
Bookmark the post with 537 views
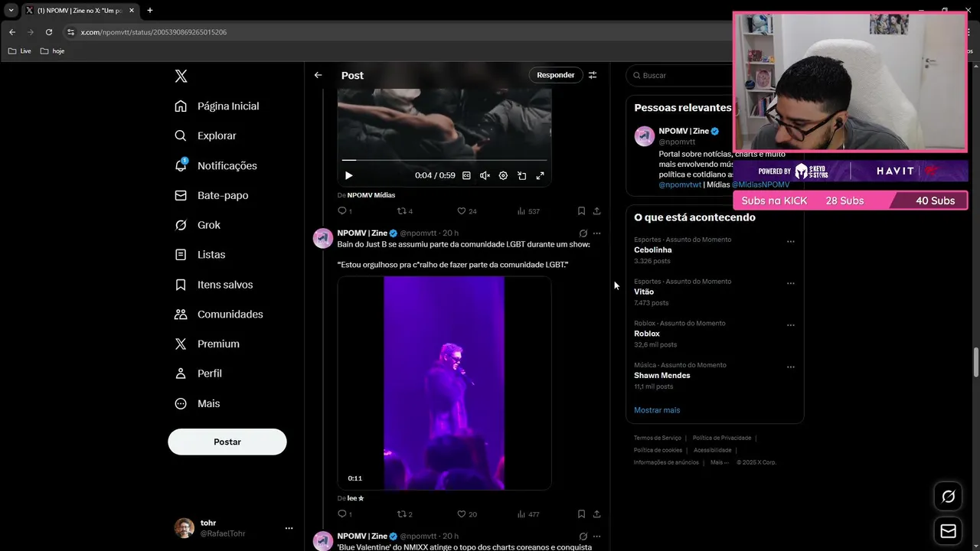pyautogui.click(x=581, y=211)
